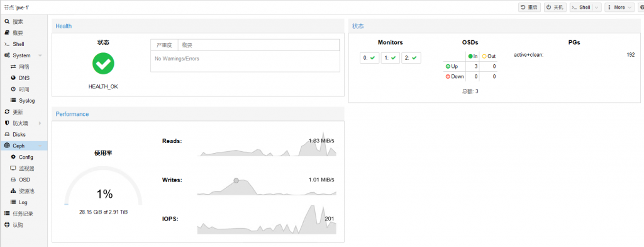The height and width of the screenshot is (247, 644).
Task: Select the OSD drive icon under Ceph
Action: click(13, 180)
